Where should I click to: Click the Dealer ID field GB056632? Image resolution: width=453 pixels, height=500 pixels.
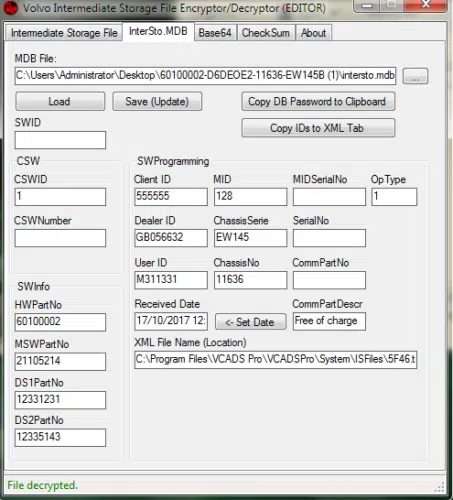point(171,238)
